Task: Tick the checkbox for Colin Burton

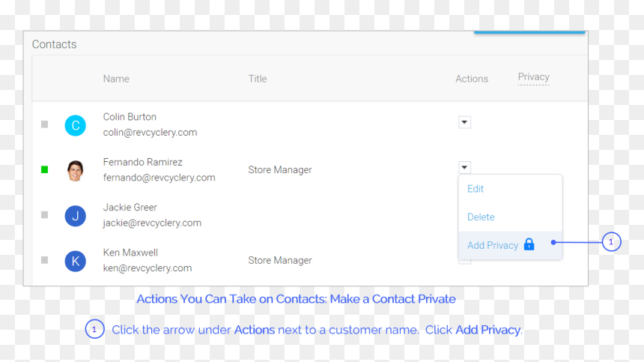Action: pyautogui.click(x=45, y=124)
